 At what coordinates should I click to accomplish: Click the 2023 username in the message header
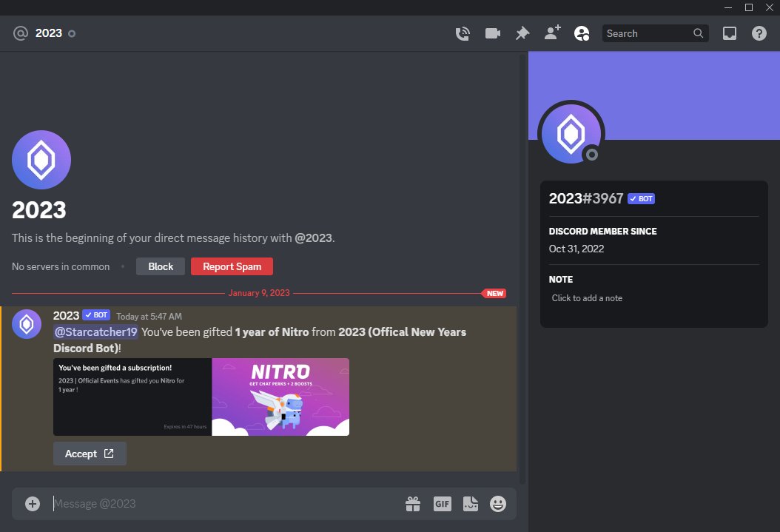pos(66,316)
